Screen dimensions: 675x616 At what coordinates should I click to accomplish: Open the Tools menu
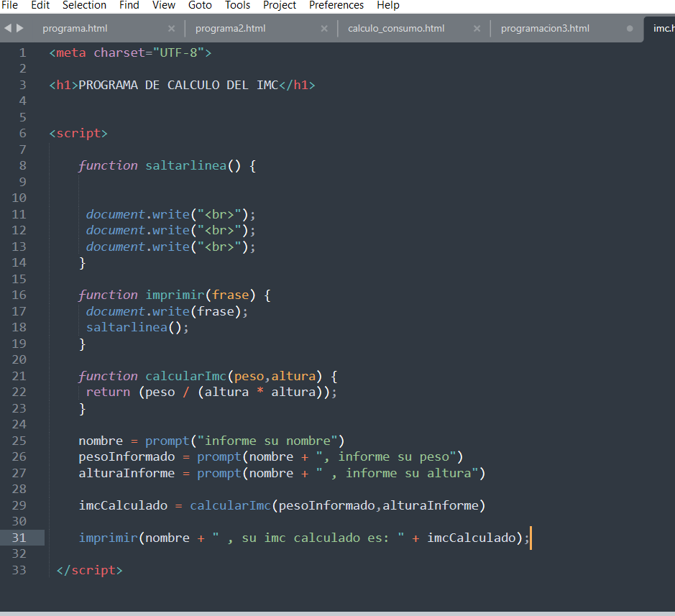coord(237,5)
